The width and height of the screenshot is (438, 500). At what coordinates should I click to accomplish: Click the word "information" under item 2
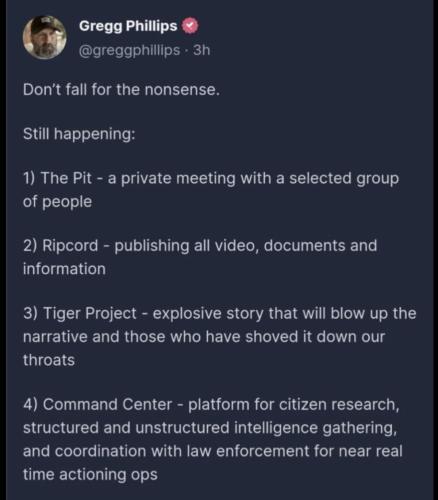click(64, 269)
